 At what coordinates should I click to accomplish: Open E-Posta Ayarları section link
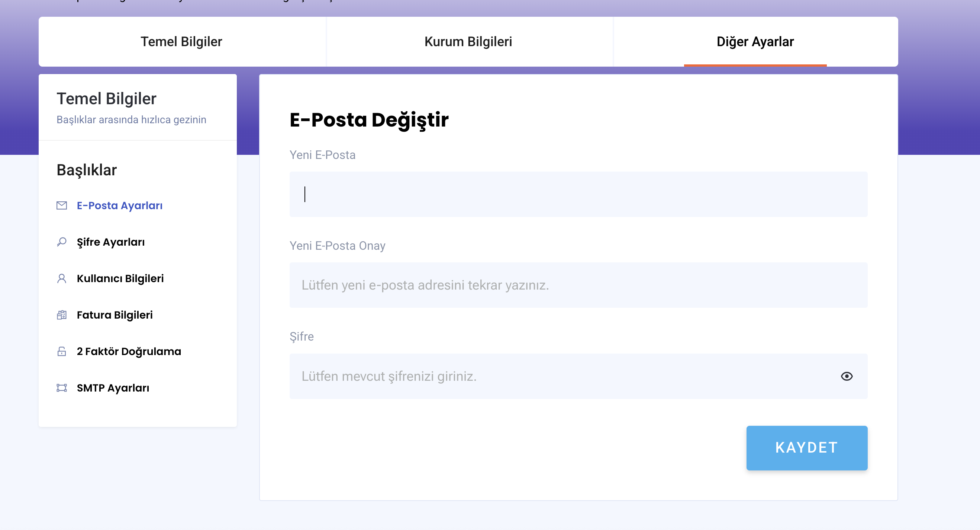119,205
